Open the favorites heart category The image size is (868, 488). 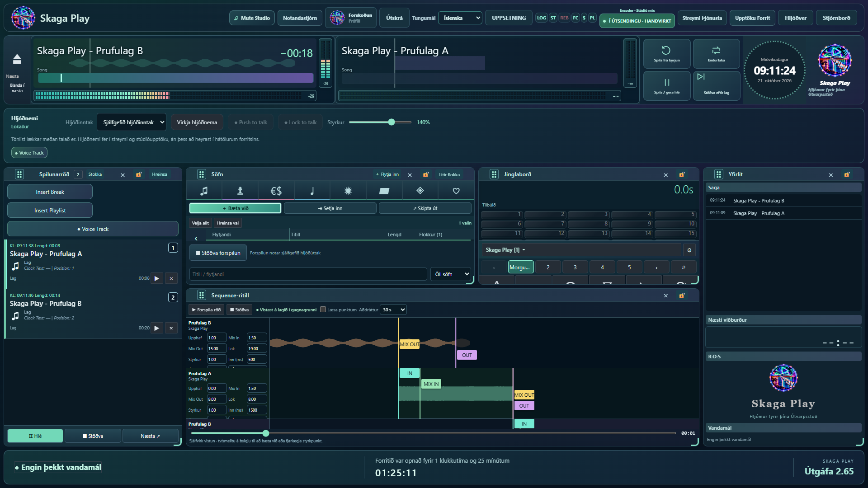tap(456, 191)
